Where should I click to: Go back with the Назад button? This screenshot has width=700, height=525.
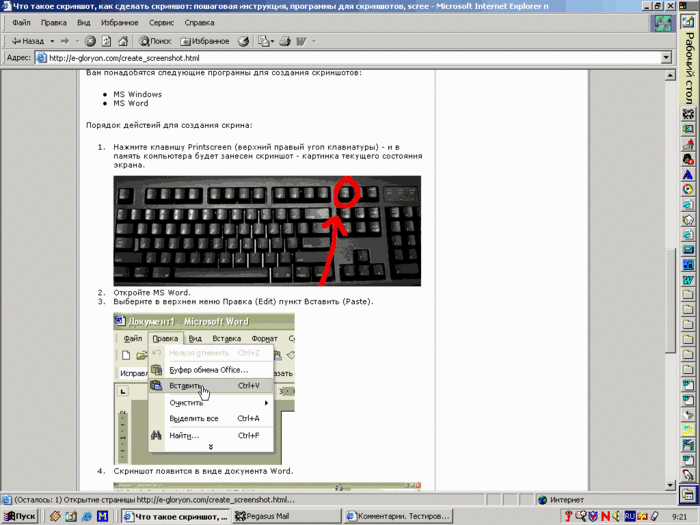pyautogui.click(x=28, y=41)
